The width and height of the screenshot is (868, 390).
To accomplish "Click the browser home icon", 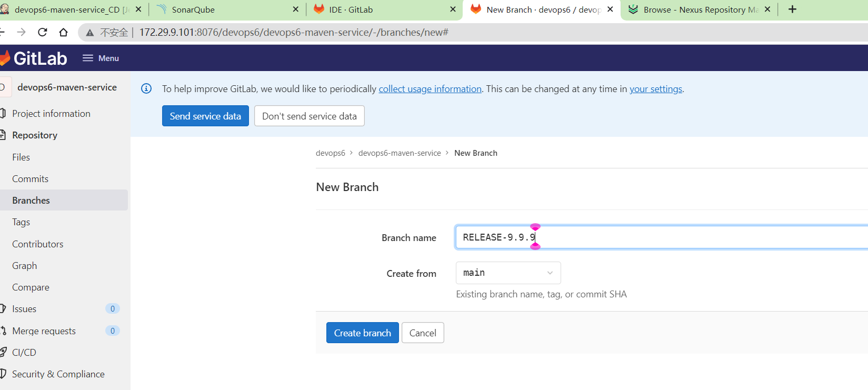I will coord(63,32).
